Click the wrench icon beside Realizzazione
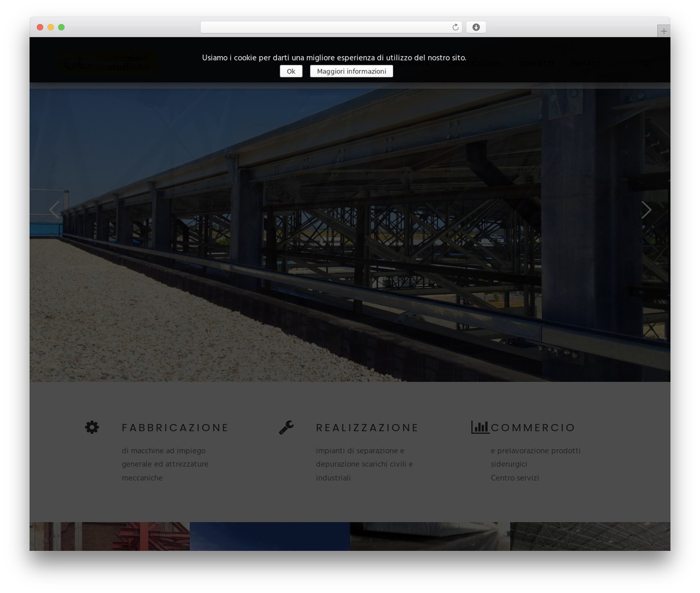700x593 pixels. pyautogui.click(x=286, y=427)
